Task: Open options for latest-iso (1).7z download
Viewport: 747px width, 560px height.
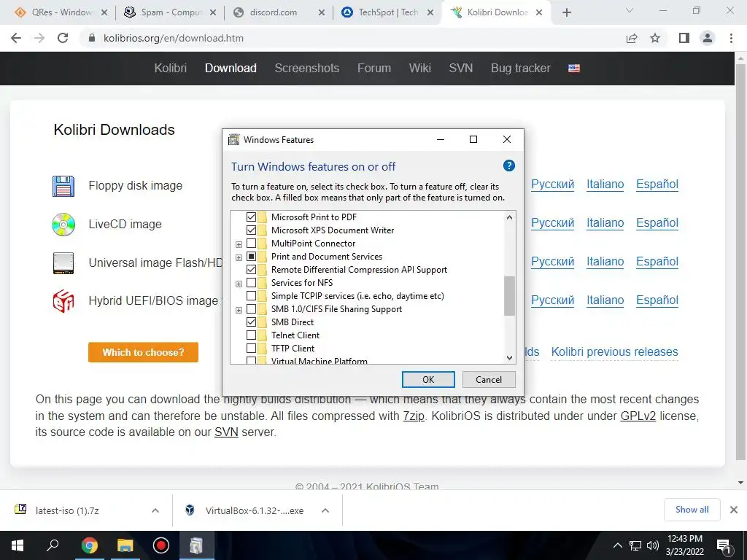Action: click(155, 510)
